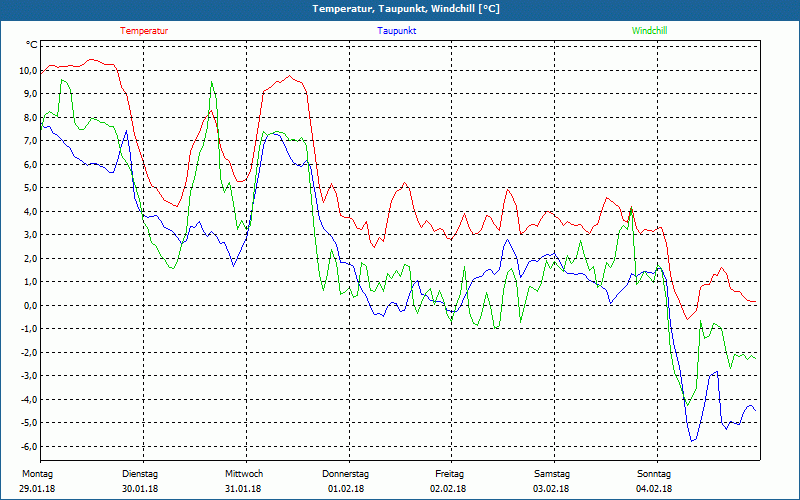This screenshot has width=800, height=500.
Task: Click the Freitag day label
Action: tap(449, 474)
